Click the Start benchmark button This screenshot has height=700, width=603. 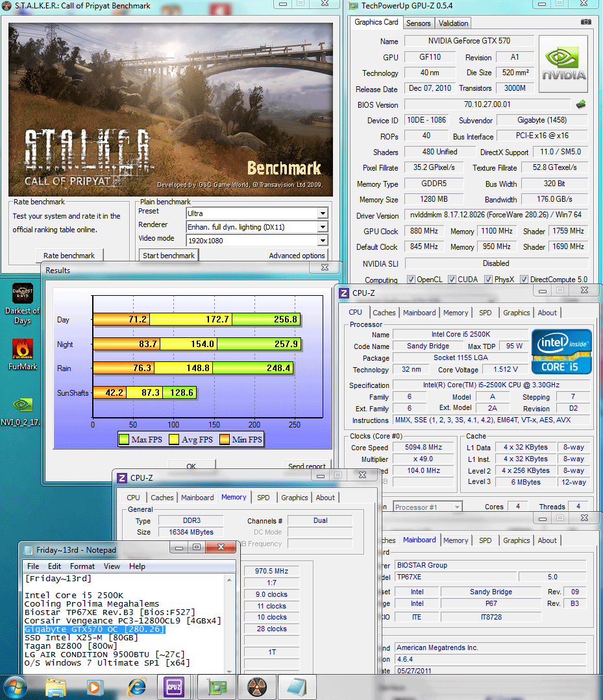[168, 256]
